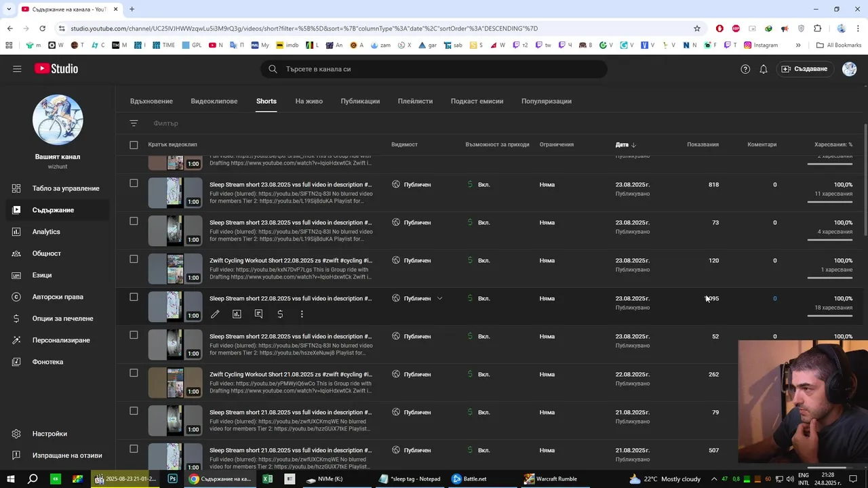Click the YouTube Studio logo
Screen dimensions: 868x488
56,68
